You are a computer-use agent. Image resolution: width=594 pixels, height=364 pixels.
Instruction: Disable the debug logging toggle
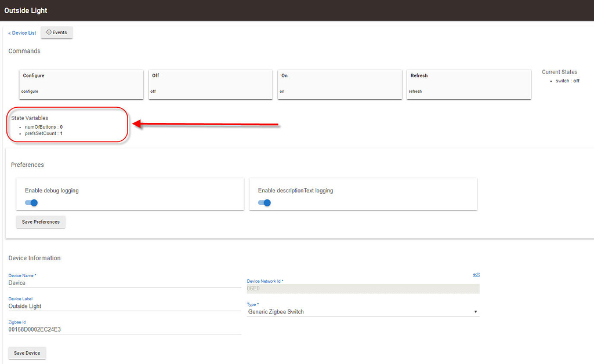click(x=31, y=203)
